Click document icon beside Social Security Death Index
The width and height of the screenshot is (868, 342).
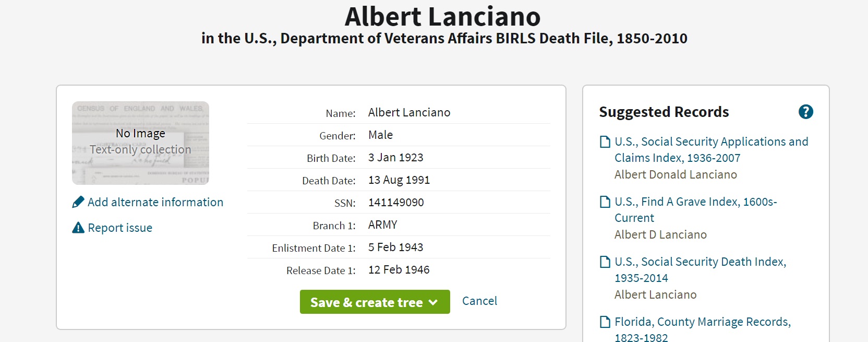tap(605, 262)
